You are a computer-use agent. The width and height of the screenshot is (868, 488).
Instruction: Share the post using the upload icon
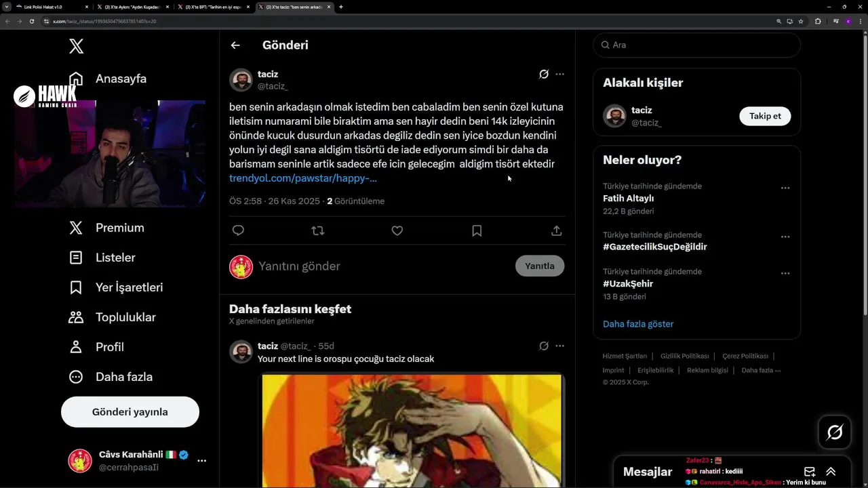point(556,230)
